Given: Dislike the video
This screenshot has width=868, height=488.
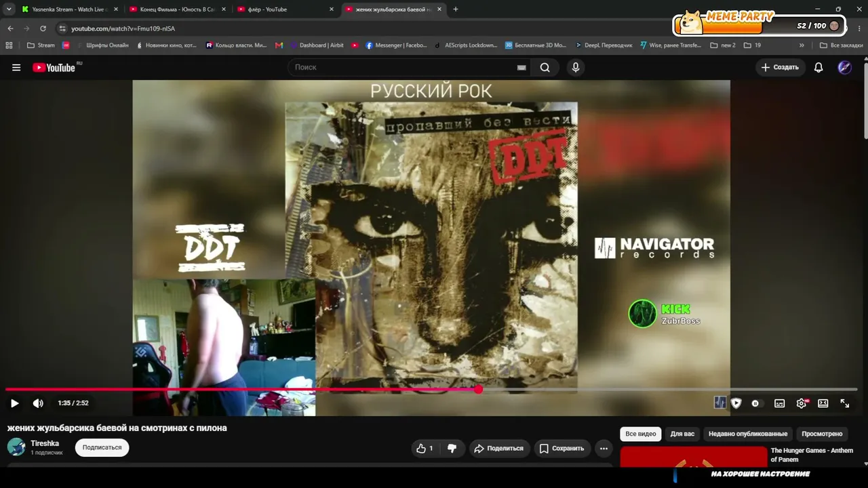Looking at the screenshot, I should click(452, 448).
